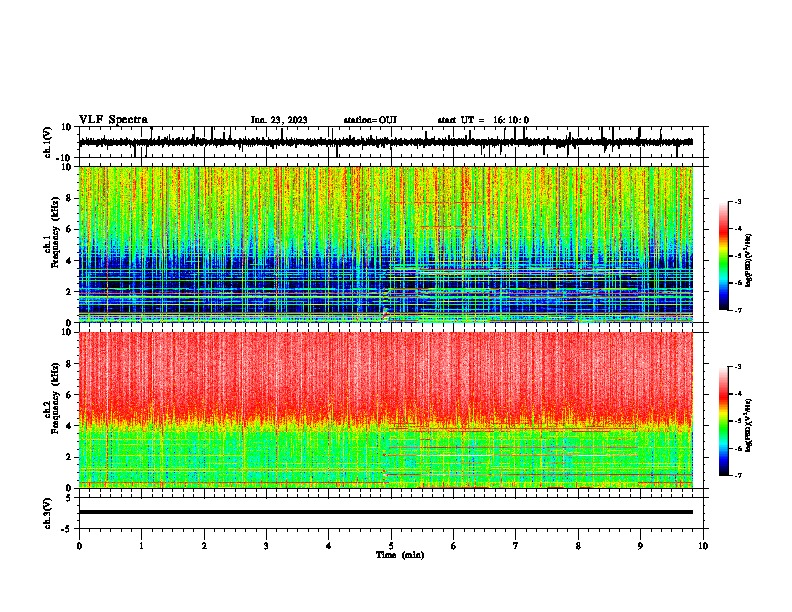Click the "ch.1(V)" waveform axis label
This screenshot has height=612, width=792.
click(48, 142)
